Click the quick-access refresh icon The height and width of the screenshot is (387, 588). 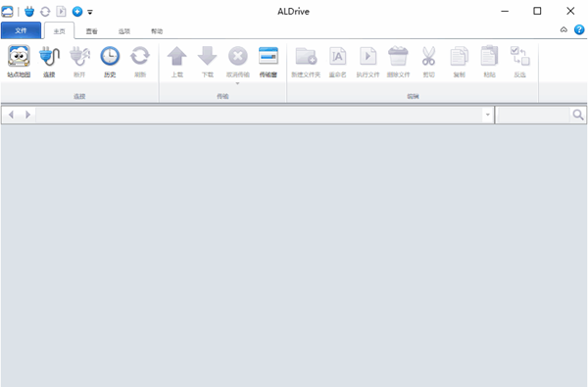coord(45,12)
